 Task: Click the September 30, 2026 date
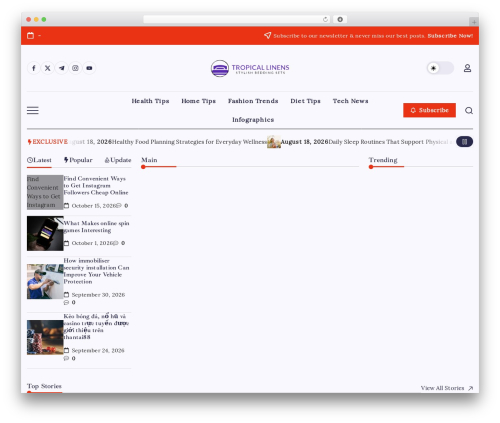pyautogui.click(x=98, y=295)
